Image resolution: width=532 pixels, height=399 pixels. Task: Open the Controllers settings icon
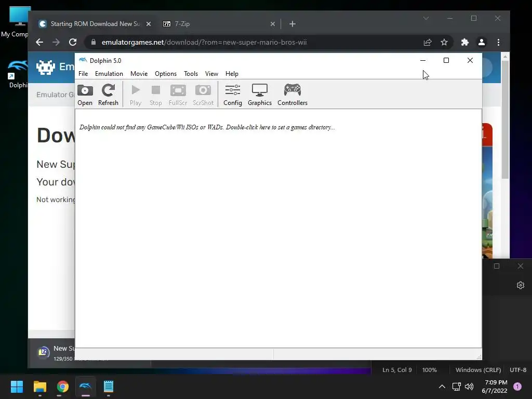292,95
